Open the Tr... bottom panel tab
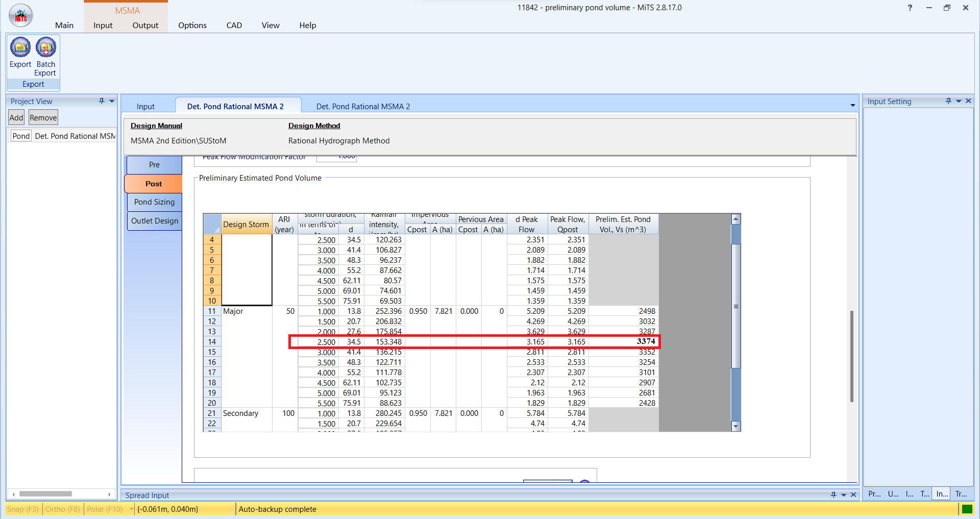Viewport: 980px width, 519px height. click(x=961, y=493)
